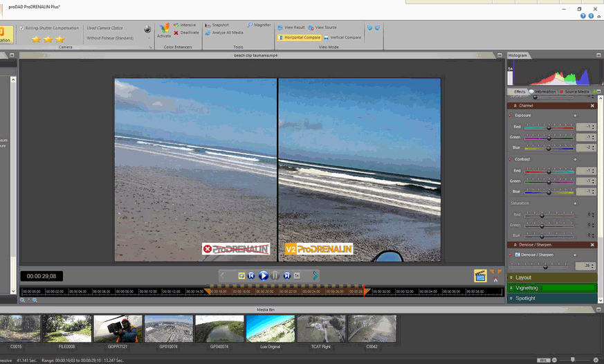604x364 pixels.
Task: Open the blue info icon
Action: click(x=591, y=16)
